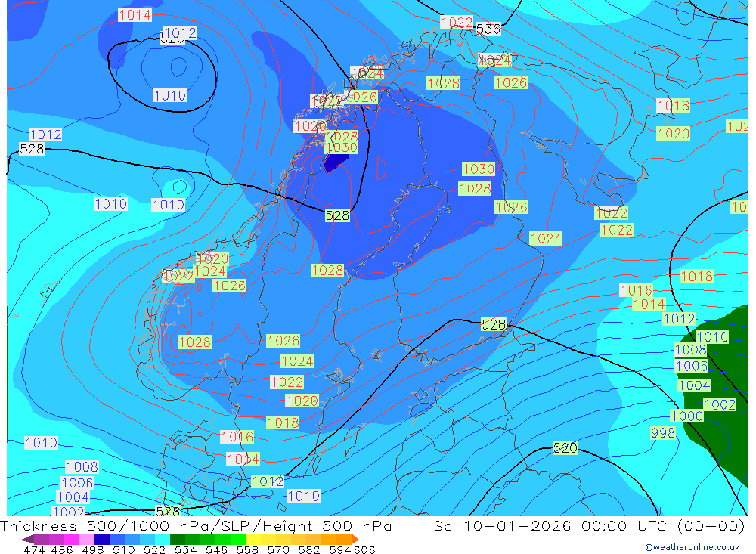Click the '1012' label overlapping the hidden 520 label
Screen dimensions: 756x554
click(180, 32)
